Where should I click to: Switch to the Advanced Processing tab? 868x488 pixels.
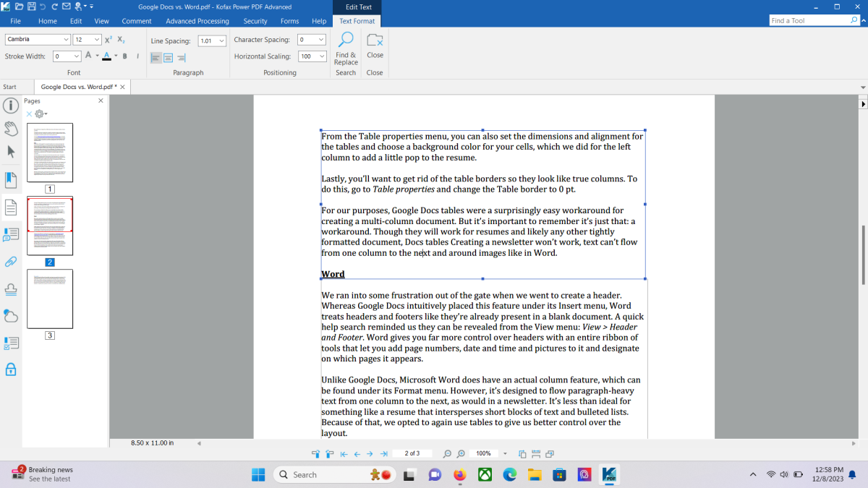click(x=197, y=21)
